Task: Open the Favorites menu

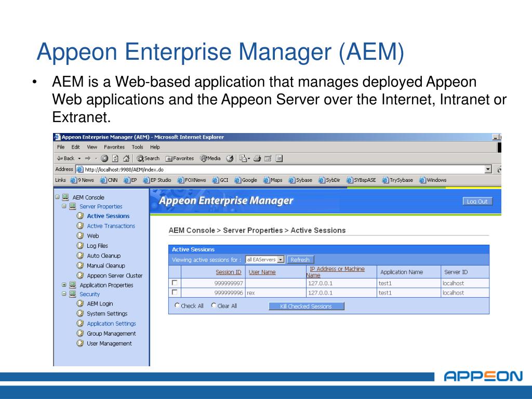Action: pyautogui.click(x=114, y=147)
